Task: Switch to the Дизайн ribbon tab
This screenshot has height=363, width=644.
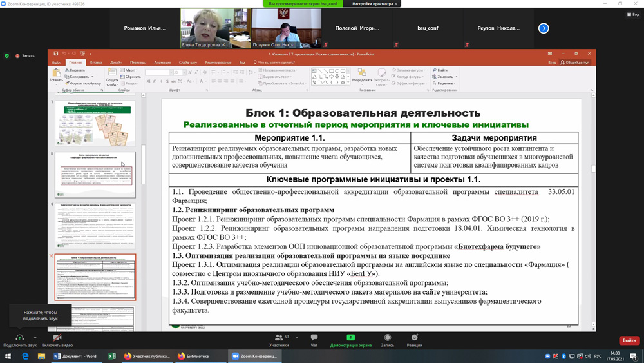Action: pos(116,63)
